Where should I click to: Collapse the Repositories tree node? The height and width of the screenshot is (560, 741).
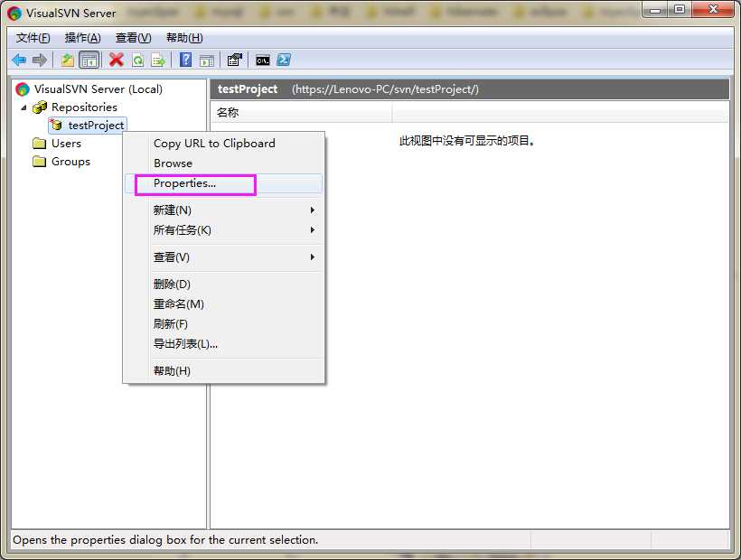click(23, 107)
